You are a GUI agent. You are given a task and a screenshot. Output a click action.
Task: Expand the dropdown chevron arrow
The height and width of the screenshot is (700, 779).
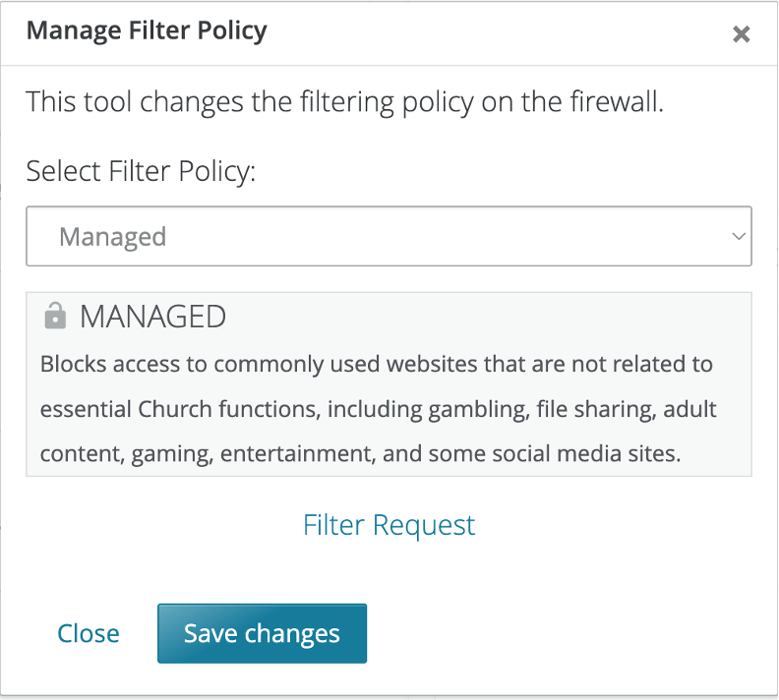(739, 236)
